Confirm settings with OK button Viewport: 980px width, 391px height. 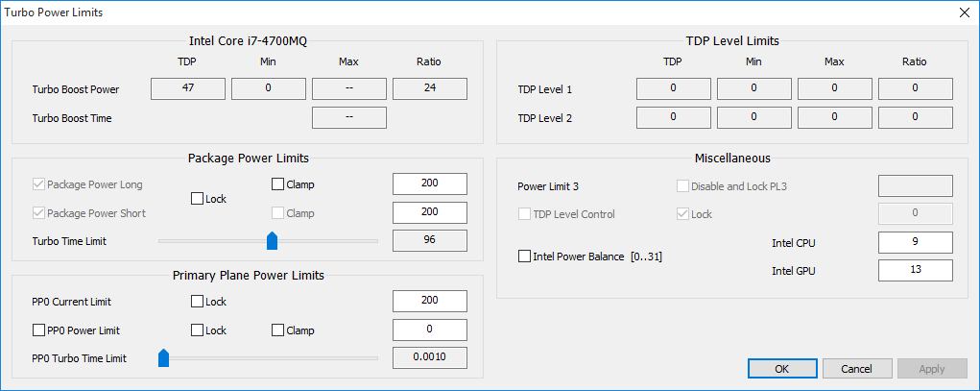(x=782, y=369)
